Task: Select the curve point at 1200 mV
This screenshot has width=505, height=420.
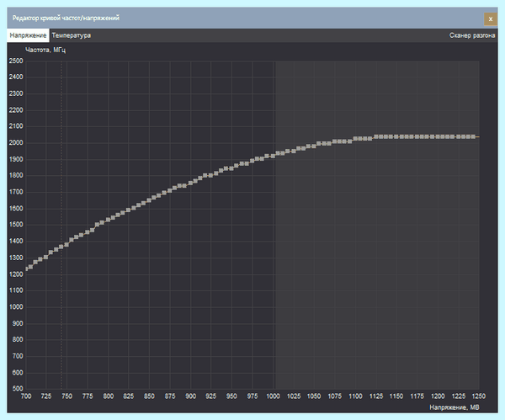Action: (438, 136)
